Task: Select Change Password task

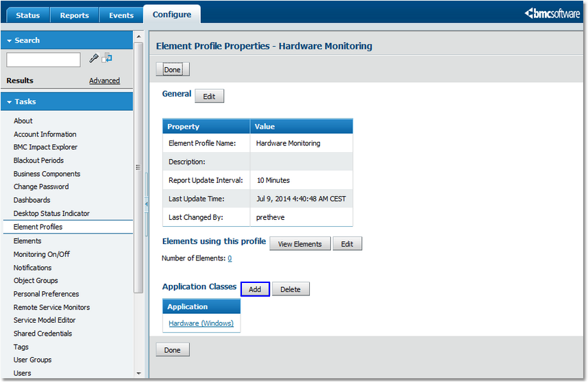Action: [x=41, y=186]
